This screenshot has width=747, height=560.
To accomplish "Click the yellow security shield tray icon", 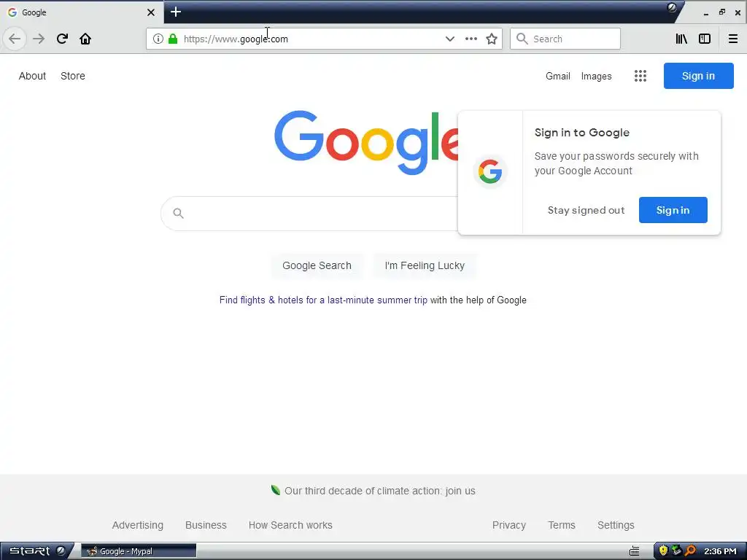I will point(663,551).
